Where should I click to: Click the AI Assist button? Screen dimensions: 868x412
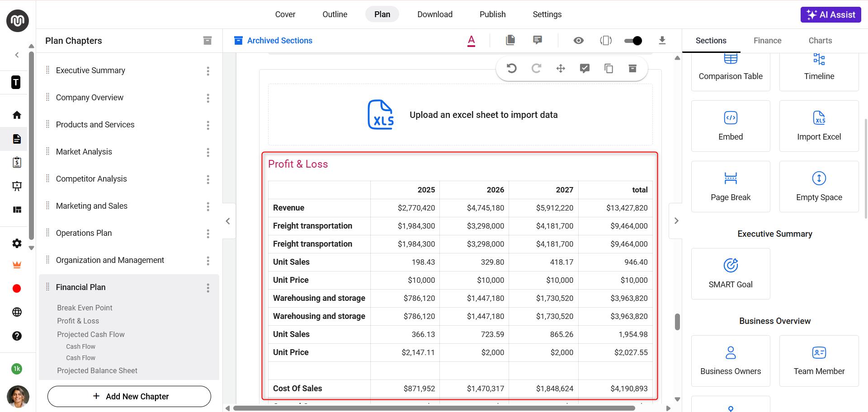pyautogui.click(x=830, y=14)
